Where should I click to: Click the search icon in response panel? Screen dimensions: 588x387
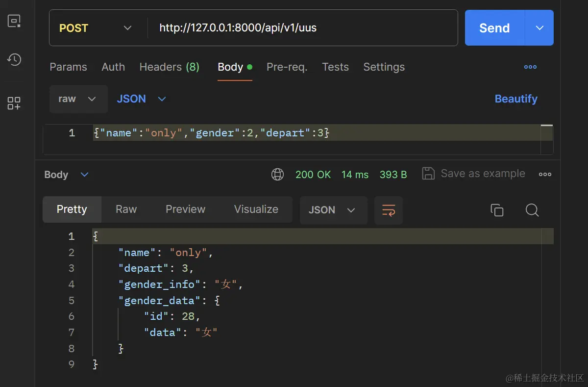(532, 210)
